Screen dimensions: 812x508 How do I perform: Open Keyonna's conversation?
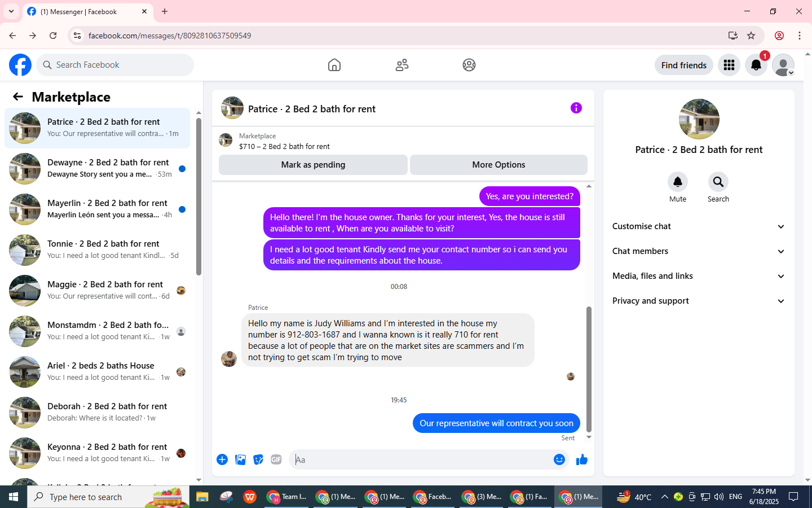click(97, 453)
